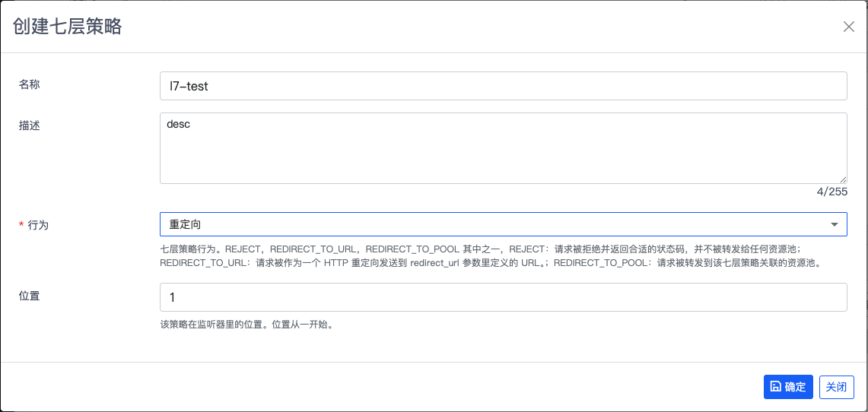
Task: Click the 确定 confirm button
Action: [x=788, y=387]
